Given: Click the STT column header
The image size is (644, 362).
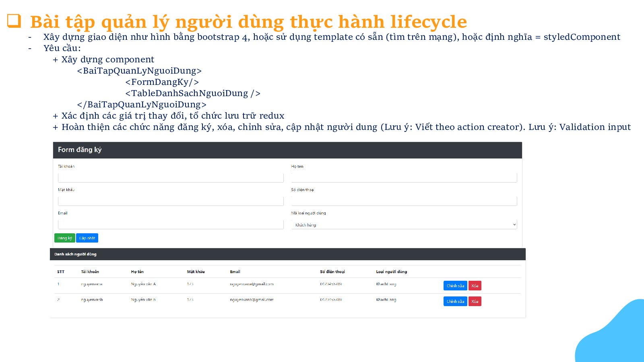Looking at the screenshot, I should (x=61, y=272).
